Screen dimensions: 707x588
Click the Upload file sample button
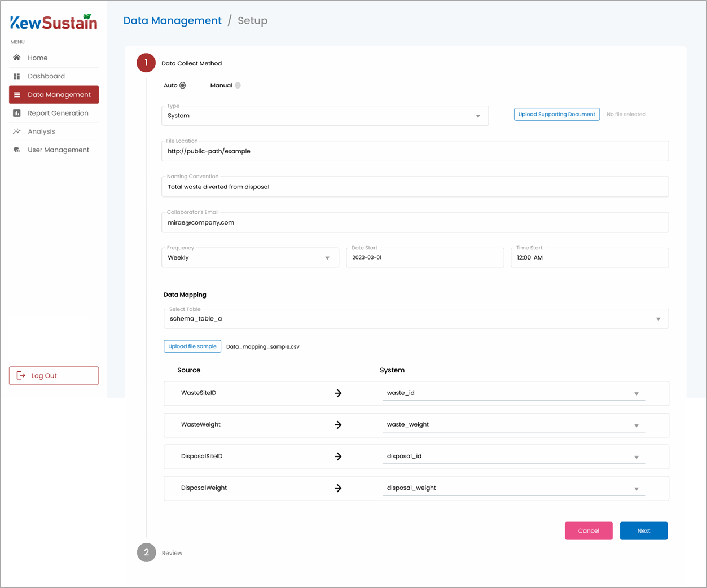click(x=192, y=346)
